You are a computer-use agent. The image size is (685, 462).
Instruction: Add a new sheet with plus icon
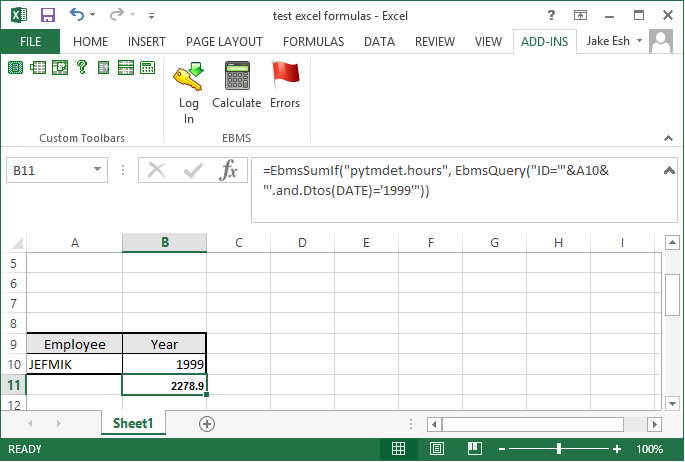[207, 424]
